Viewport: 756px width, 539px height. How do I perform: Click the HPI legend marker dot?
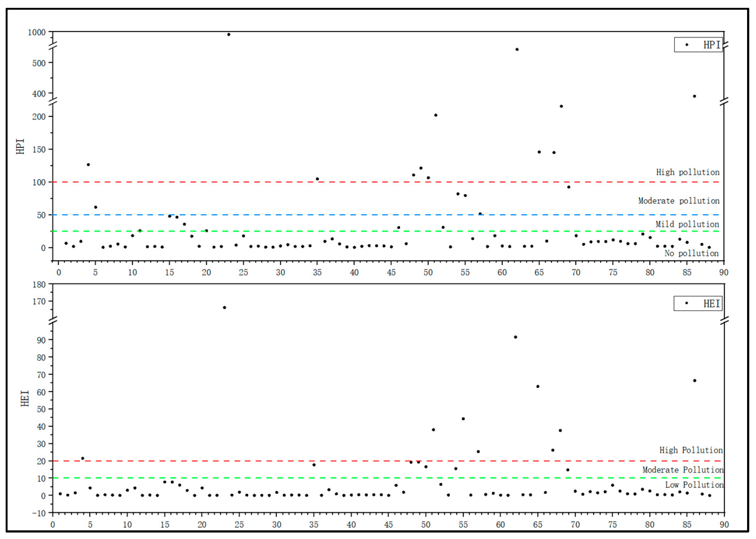[x=687, y=45]
